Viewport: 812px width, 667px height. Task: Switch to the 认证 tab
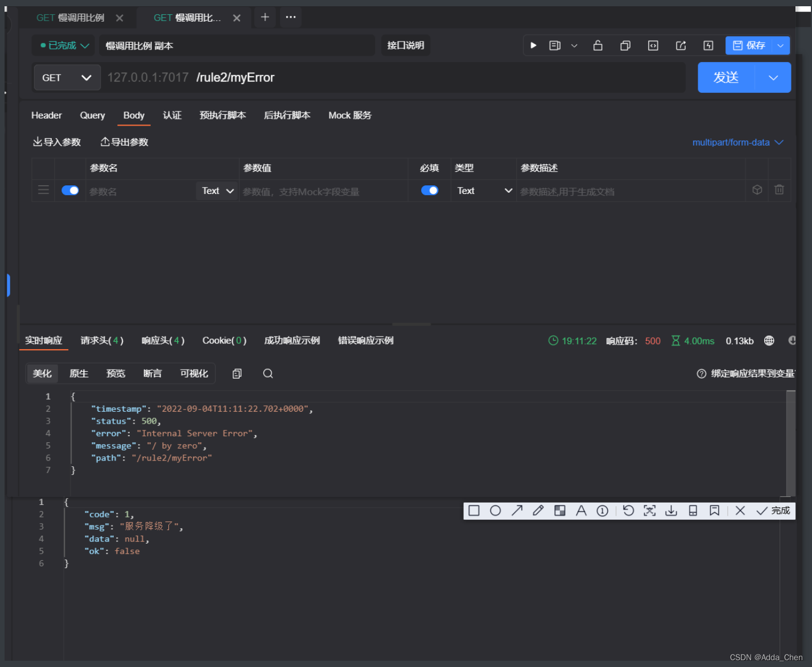click(172, 115)
